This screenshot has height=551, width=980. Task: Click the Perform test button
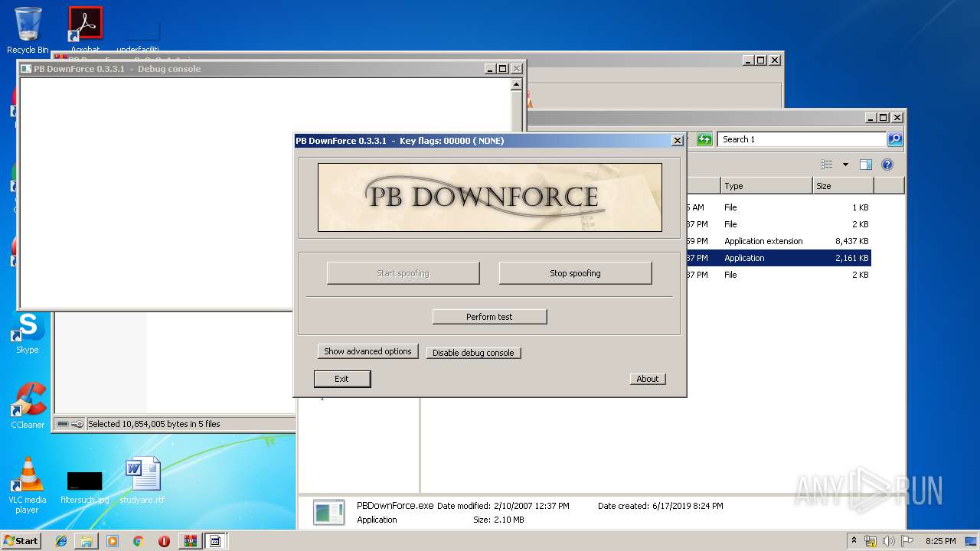click(x=489, y=317)
